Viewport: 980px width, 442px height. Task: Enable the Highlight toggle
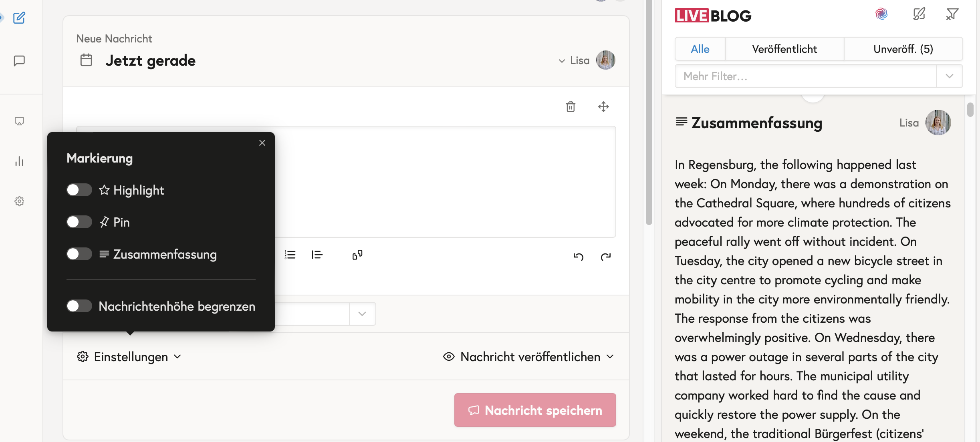pyautogui.click(x=79, y=190)
